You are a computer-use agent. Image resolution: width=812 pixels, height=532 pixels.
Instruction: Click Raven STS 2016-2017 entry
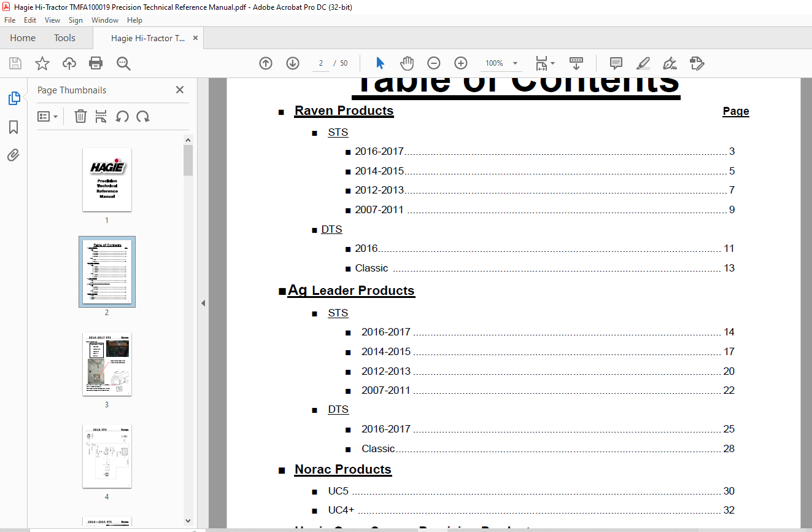544,152
